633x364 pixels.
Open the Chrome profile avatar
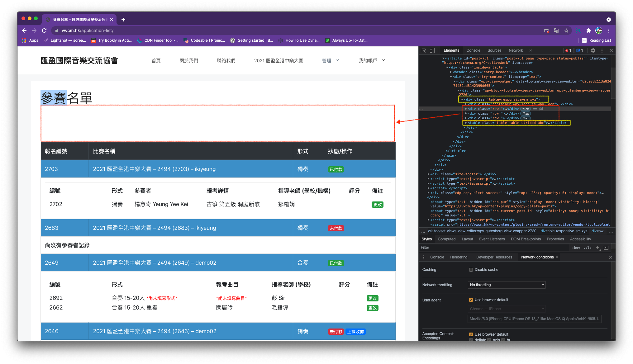coord(599,31)
